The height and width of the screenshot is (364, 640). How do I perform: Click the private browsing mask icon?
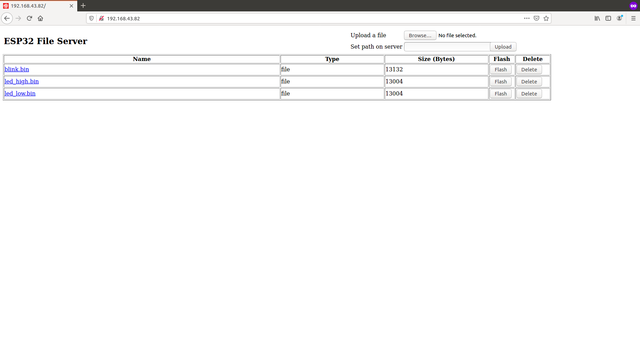coord(633,6)
